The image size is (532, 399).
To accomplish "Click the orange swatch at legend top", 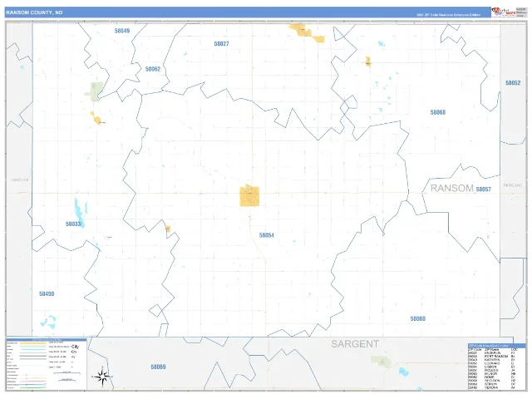I will (33, 343).
